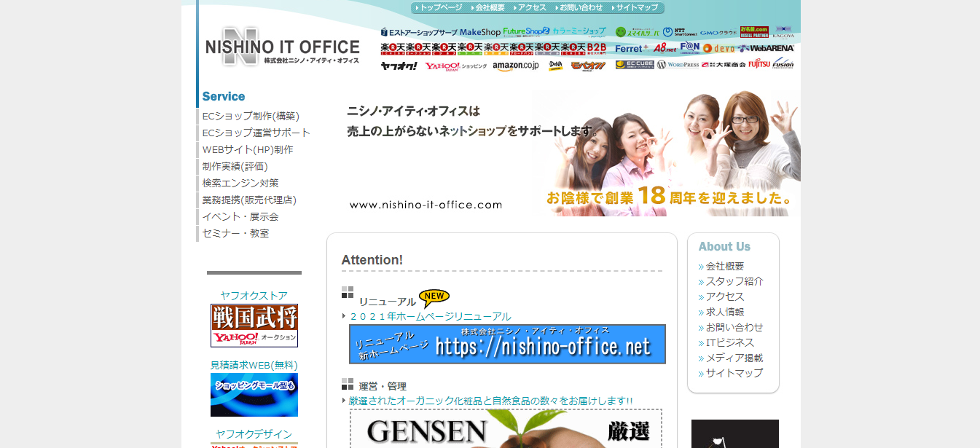Click the DeNA logo
Image resolution: width=980 pixels, height=448 pixels.
(555, 66)
